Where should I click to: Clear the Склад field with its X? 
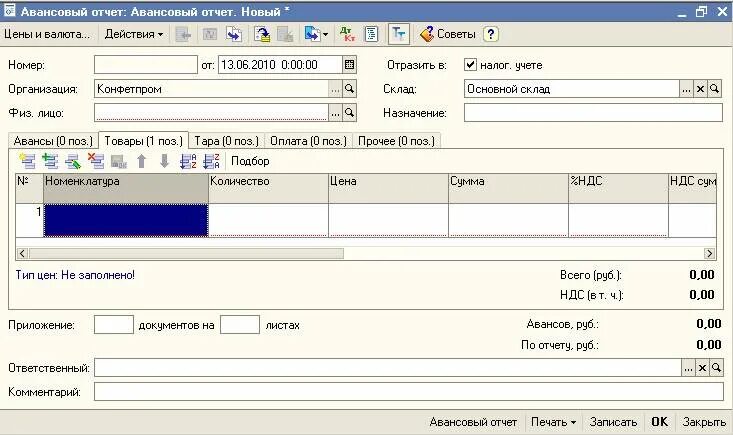700,89
